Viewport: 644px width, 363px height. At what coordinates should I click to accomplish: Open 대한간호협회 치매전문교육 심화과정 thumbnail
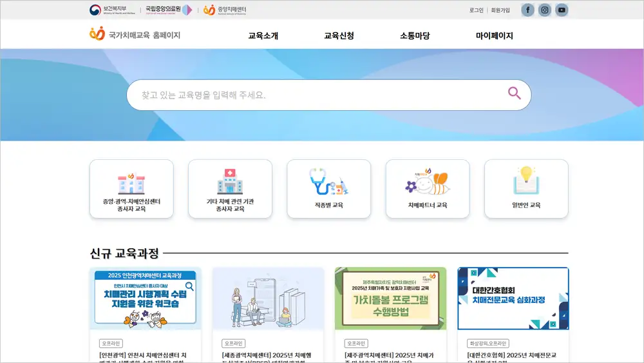[513, 299]
